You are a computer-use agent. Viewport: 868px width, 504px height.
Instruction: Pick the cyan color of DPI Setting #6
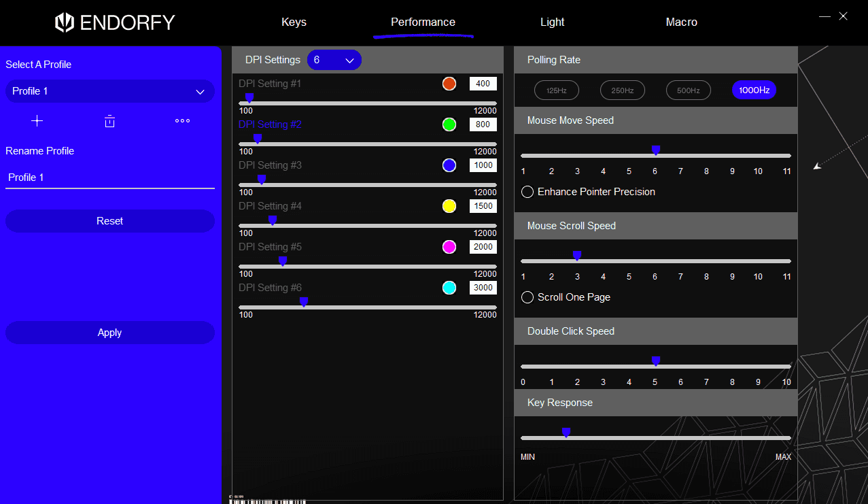pos(449,288)
